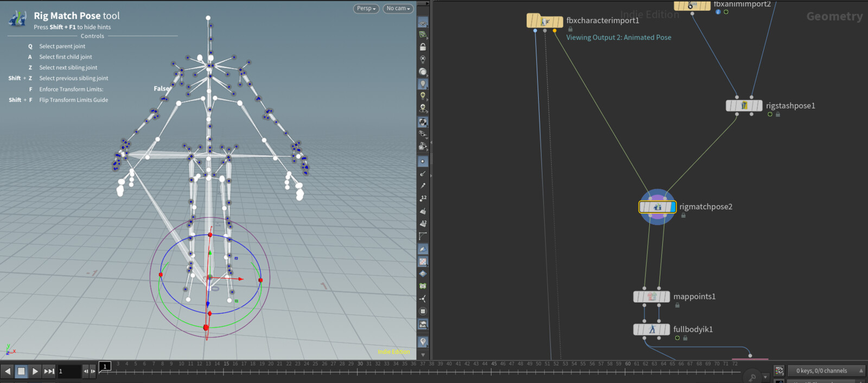Viewport: 868px width, 383px height.
Task: Select the rigmatchpose2 node
Action: 657,207
